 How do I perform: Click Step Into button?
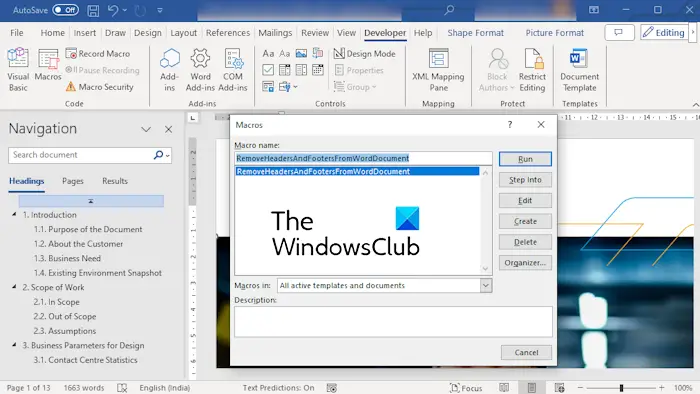click(x=525, y=180)
